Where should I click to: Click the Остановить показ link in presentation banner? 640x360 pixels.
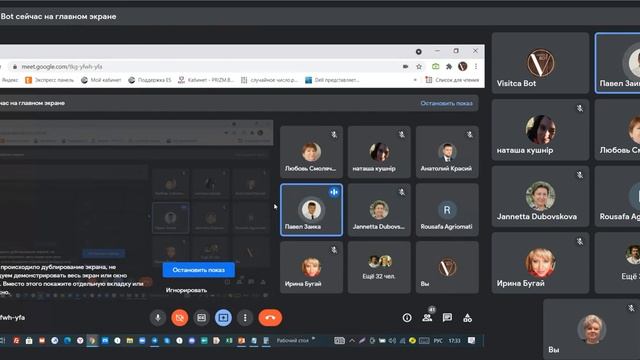pos(447,103)
